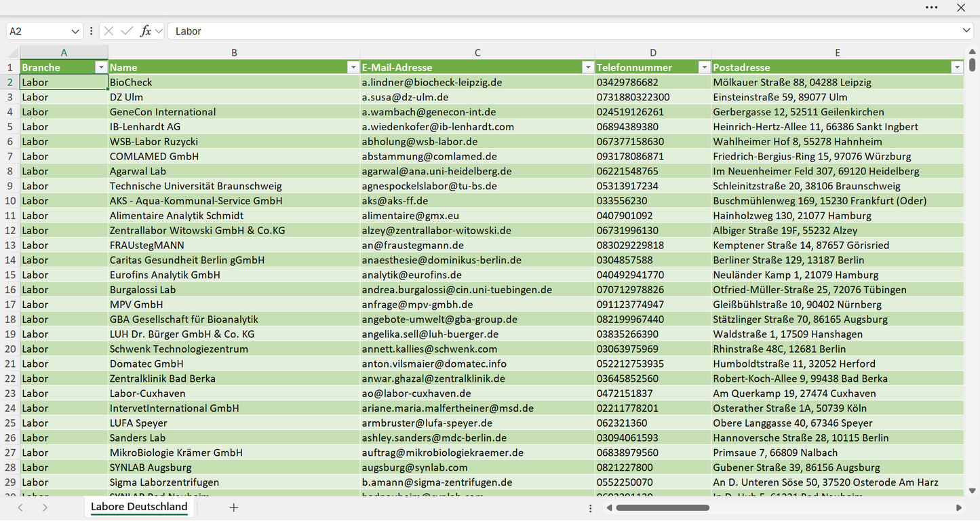Screen dimensions: 980x521
Task: Open the Postadresse column filter dropdown
Action: pyautogui.click(x=957, y=67)
